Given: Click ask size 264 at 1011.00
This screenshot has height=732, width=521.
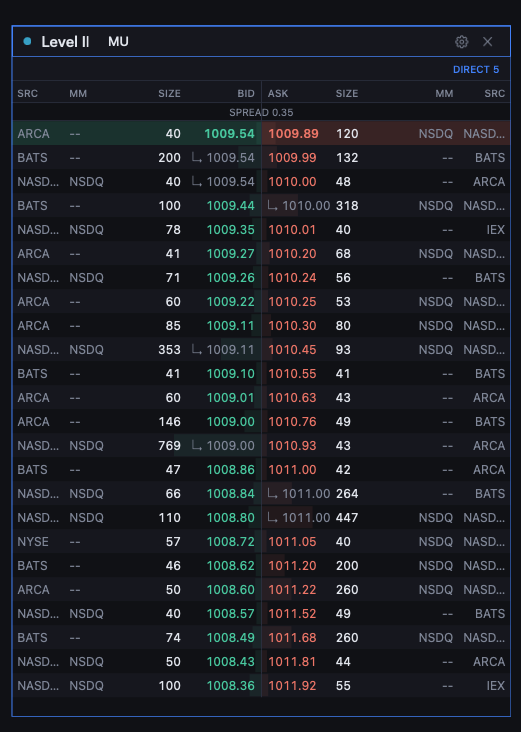Looking at the screenshot, I should pyautogui.click(x=347, y=494).
